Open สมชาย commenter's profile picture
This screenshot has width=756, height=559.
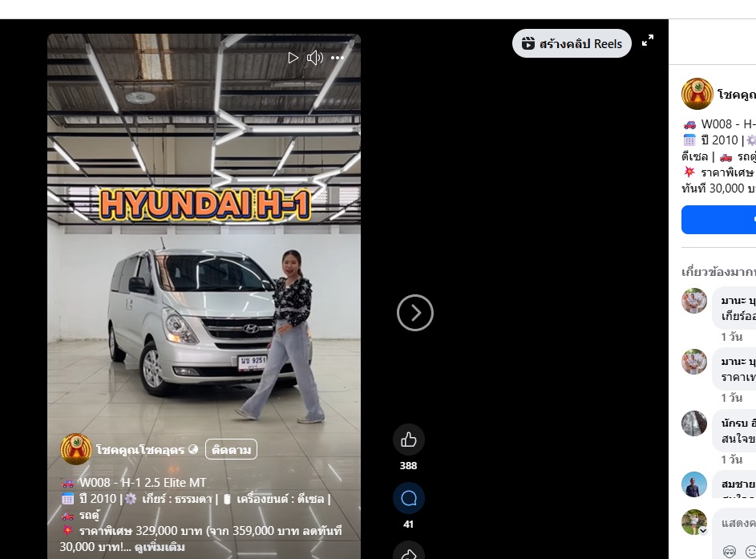click(x=694, y=484)
